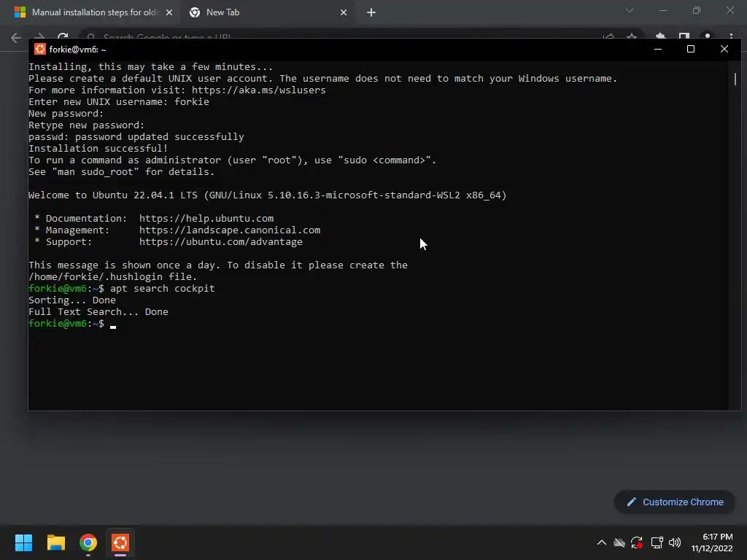The height and width of the screenshot is (560, 747).
Task: Click the terminal title 'forkie@vm6: ~'
Action: (x=77, y=49)
